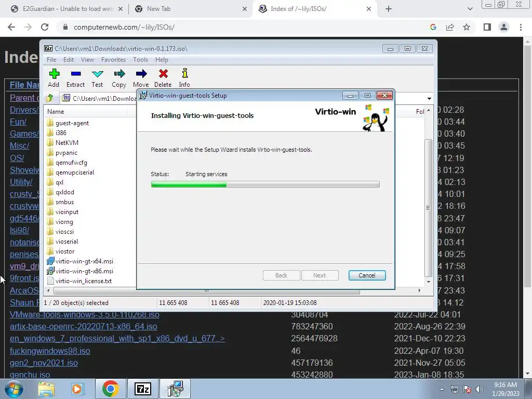
Task: Open Windows Explorer from taskbar
Action: (x=46, y=389)
